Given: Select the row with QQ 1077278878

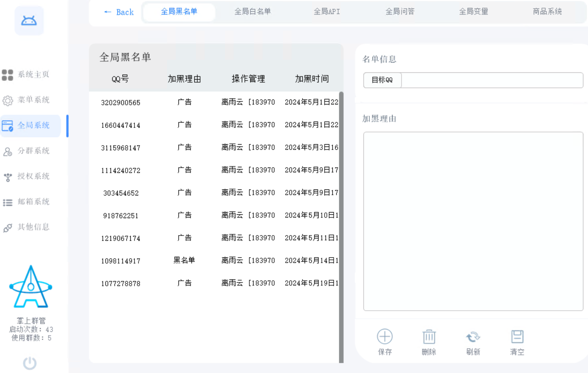Looking at the screenshot, I should click(x=214, y=283).
